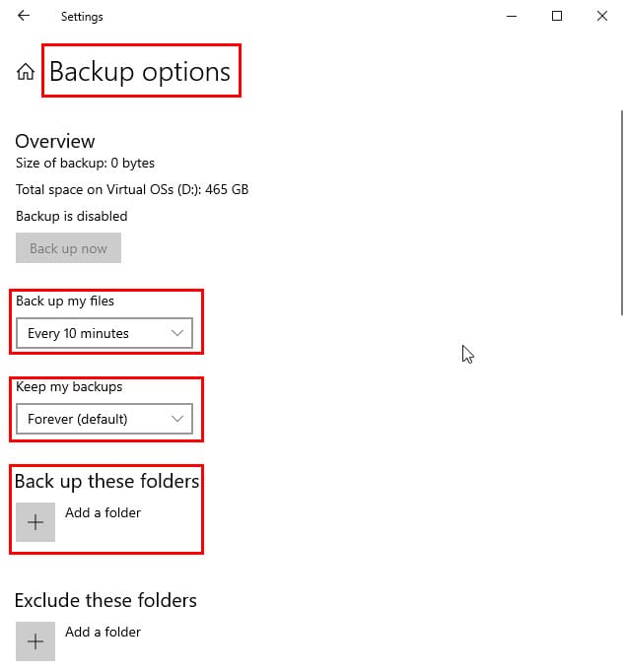Select Add a folder text to exclude
625x672 pixels.
(x=103, y=632)
